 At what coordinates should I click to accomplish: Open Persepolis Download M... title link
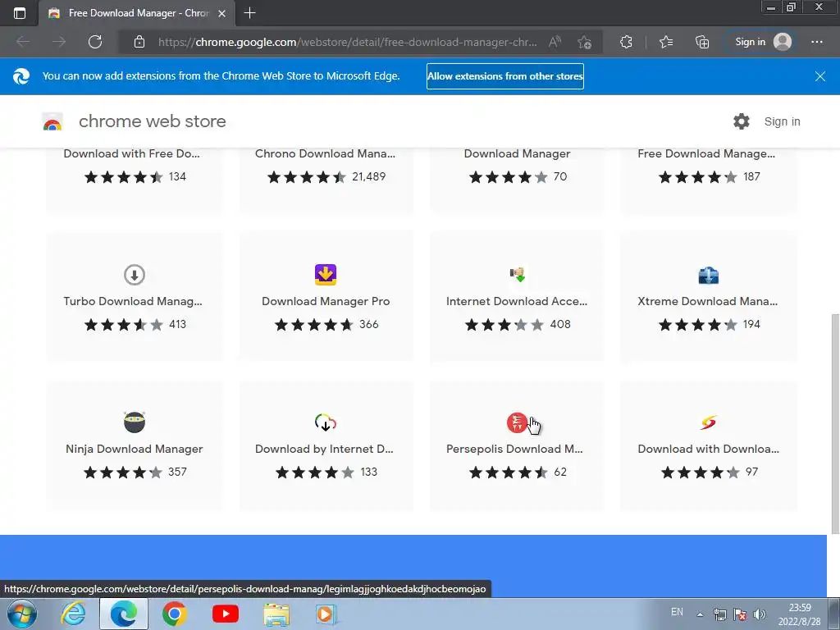(514, 449)
